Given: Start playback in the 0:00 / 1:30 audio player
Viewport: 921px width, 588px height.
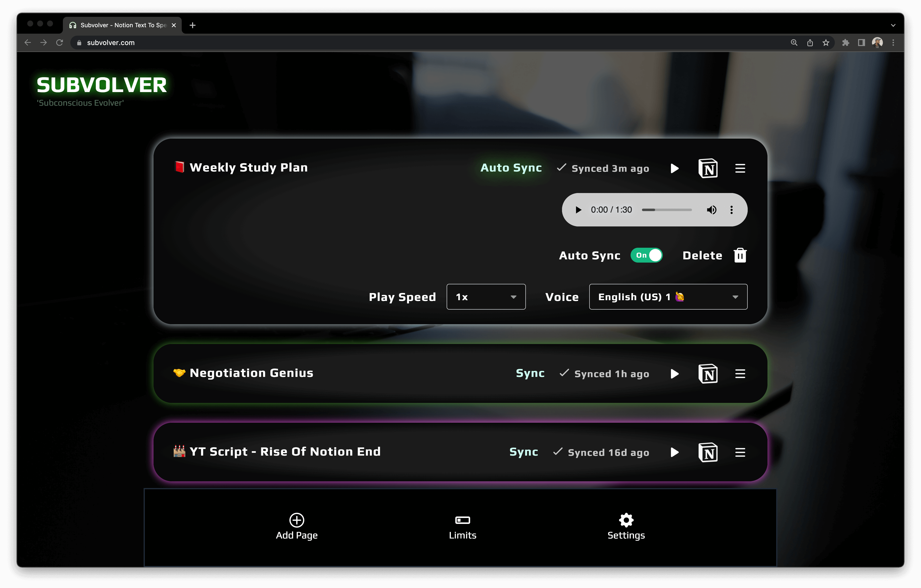Looking at the screenshot, I should 578,210.
